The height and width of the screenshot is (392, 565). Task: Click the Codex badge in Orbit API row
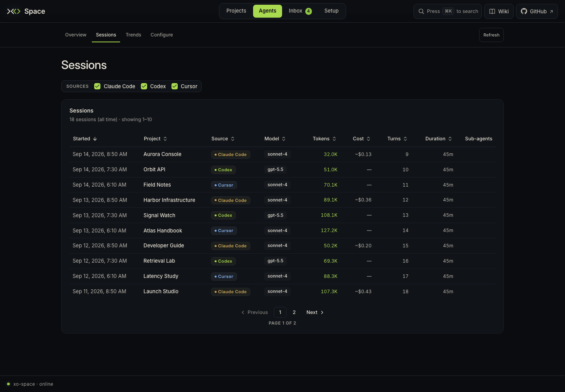[x=223, y=170]
